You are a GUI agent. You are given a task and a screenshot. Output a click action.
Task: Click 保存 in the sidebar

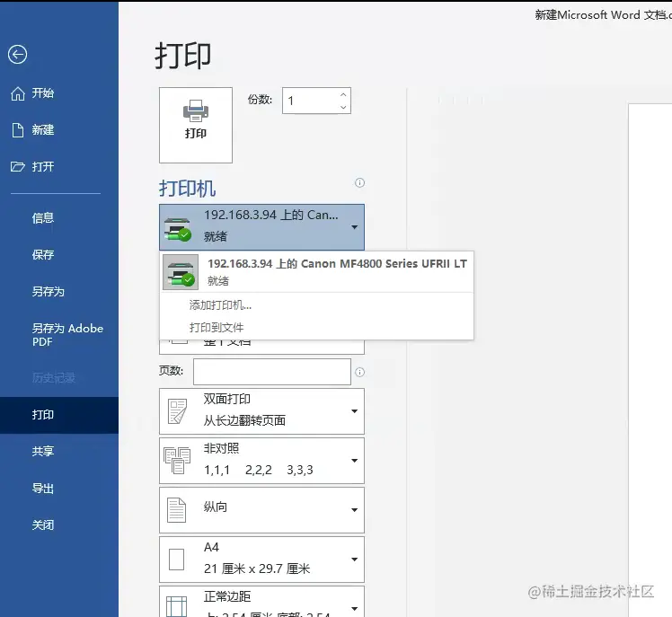(x=43, y=255)
